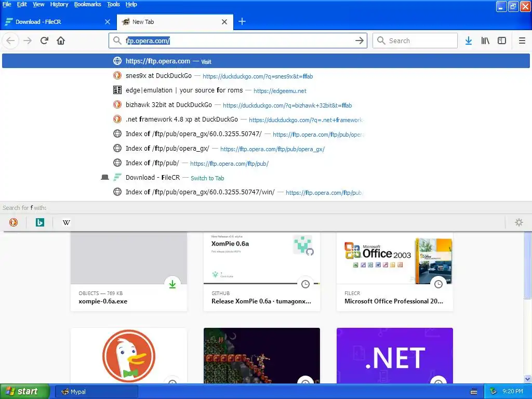Click the page vertical scrollbar thumb
532x399 pixels.
pos(527,265)
